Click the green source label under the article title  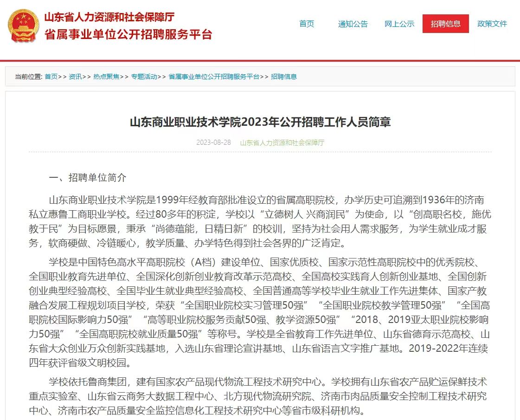click(x=282, y=142)
